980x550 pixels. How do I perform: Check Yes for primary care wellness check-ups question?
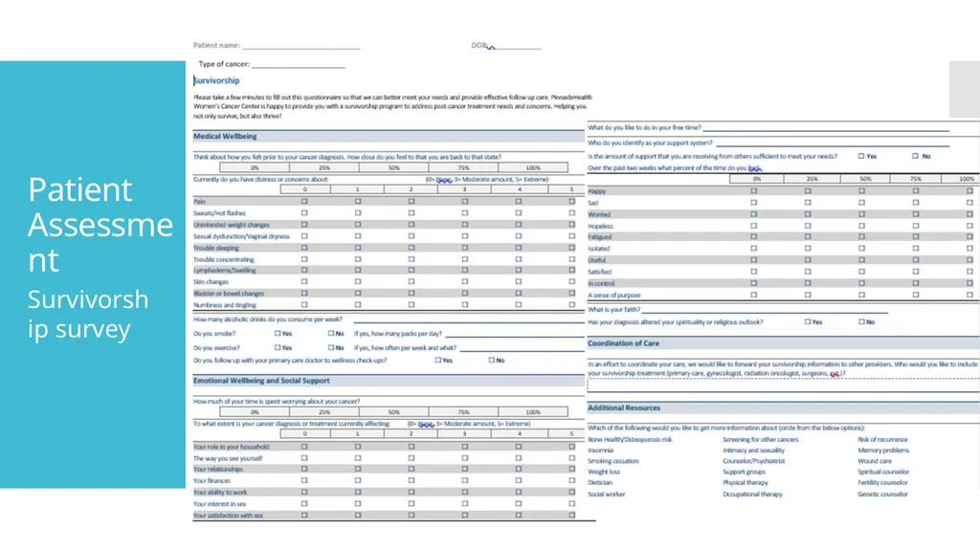click(437, 360)
